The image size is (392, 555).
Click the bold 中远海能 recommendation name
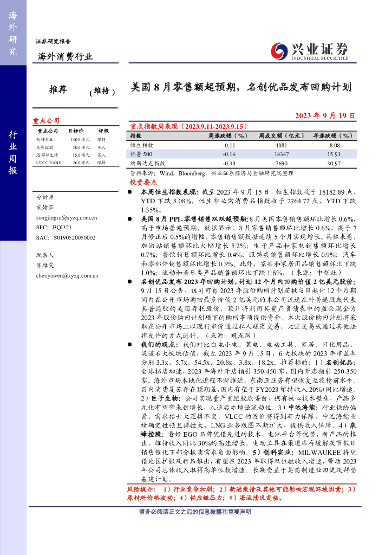303,407
